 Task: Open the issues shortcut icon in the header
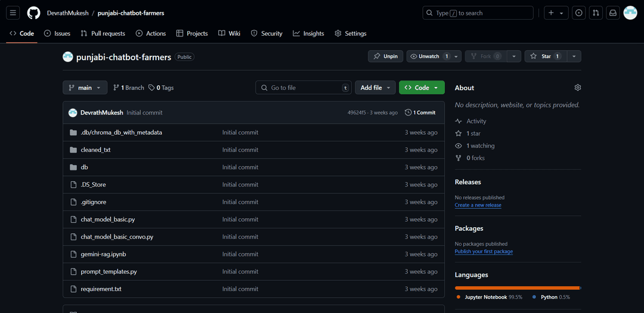click(578, 13)
